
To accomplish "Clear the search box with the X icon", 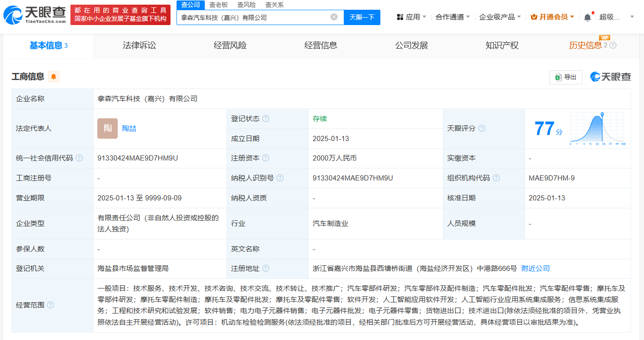I will (334, 17).
